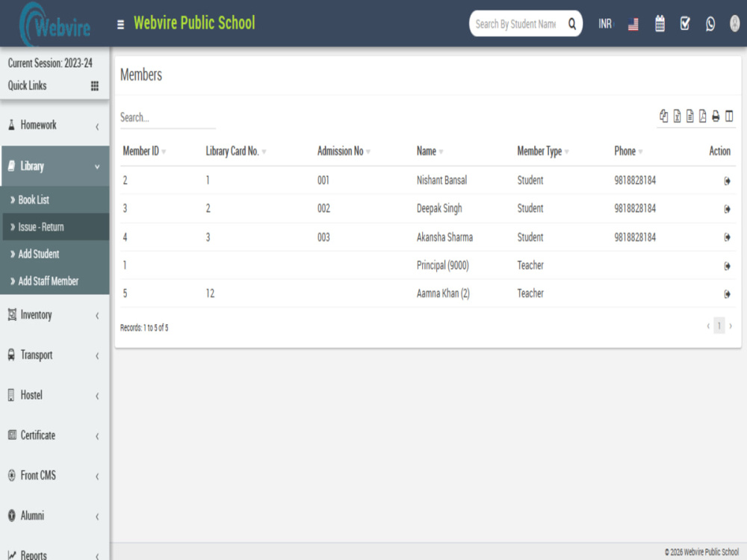Screen dimensions: 747x560
Task: Click the Search By Student Name field
Action: [x=516, y=24]
